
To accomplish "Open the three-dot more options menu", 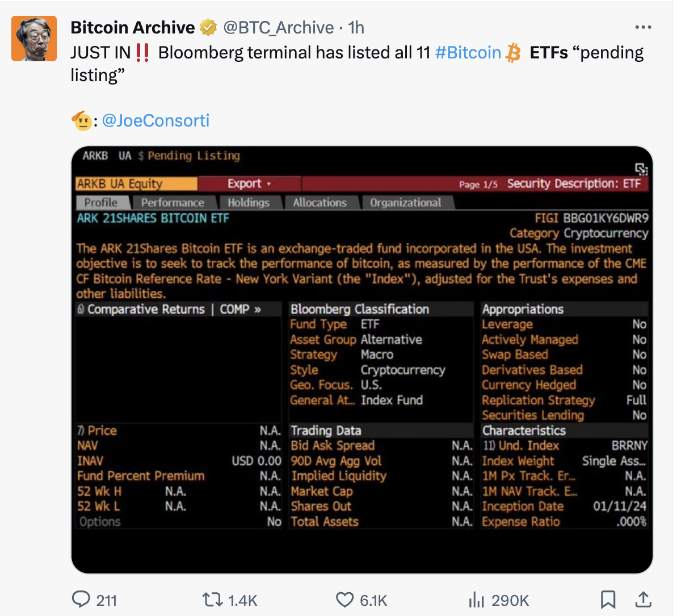I will [643, 27].
